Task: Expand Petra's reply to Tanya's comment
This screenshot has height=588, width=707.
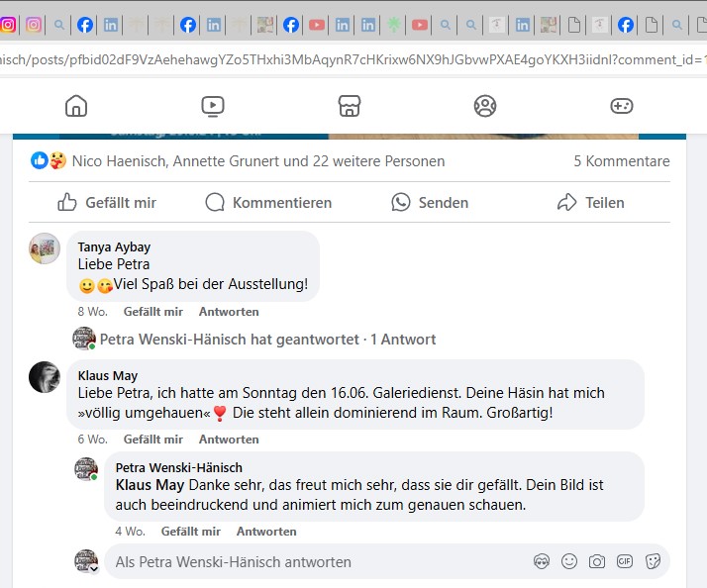Action: tap(267, 340)
